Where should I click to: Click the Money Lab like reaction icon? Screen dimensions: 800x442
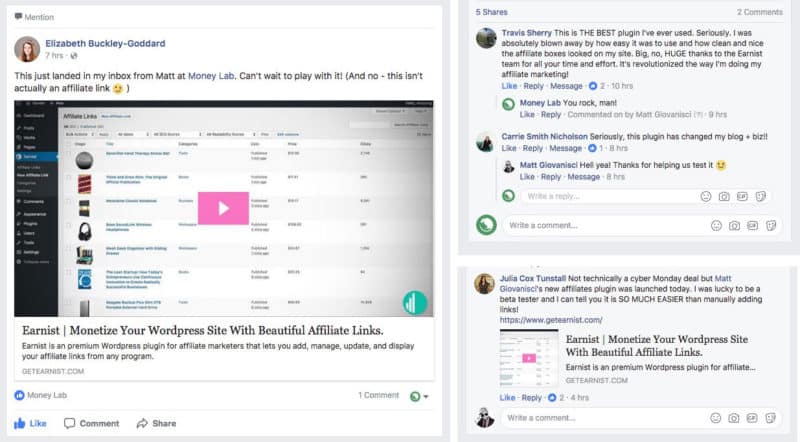coord(19,395)
